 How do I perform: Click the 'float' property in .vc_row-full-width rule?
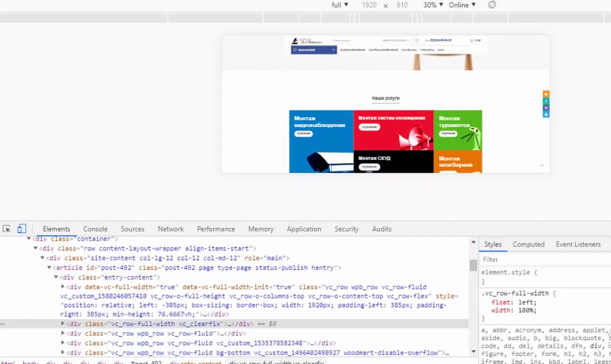pos(501,302)
